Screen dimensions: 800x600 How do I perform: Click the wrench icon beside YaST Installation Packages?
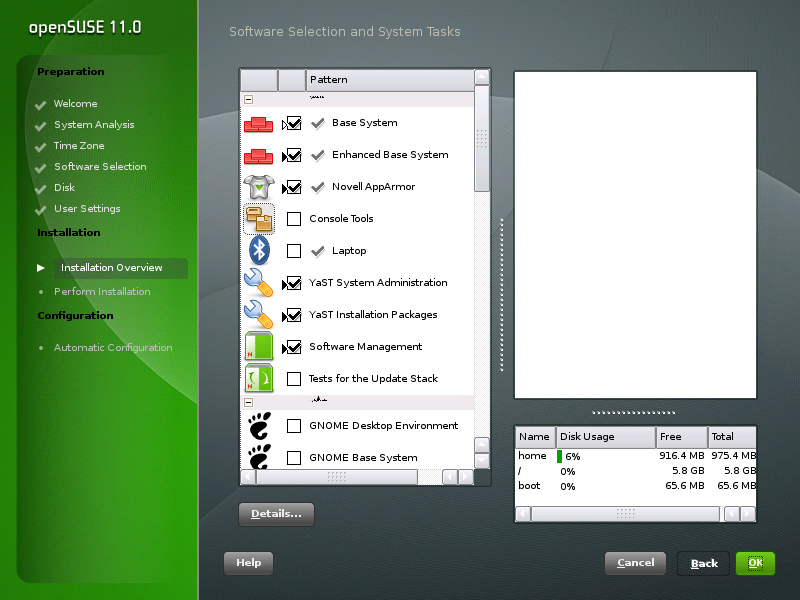(259, 314)
